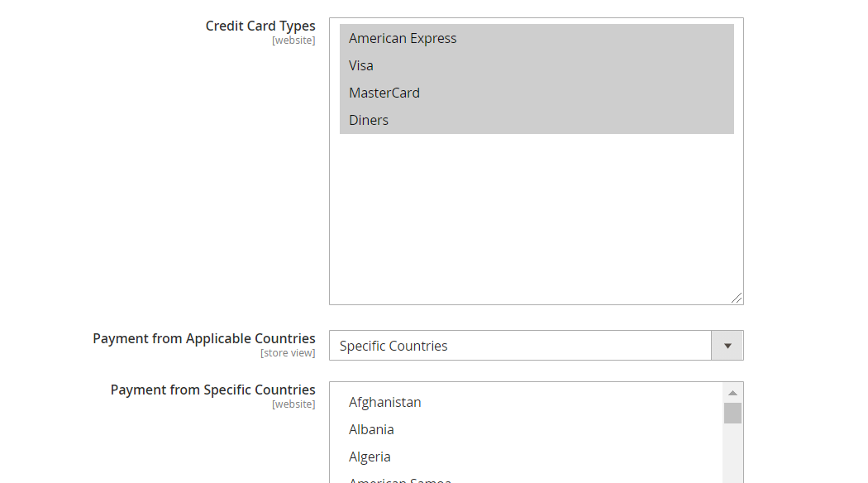Select Visa in the card types list
Image resolution: width=868 pixels, height=483 pixels.
(361, 65)
